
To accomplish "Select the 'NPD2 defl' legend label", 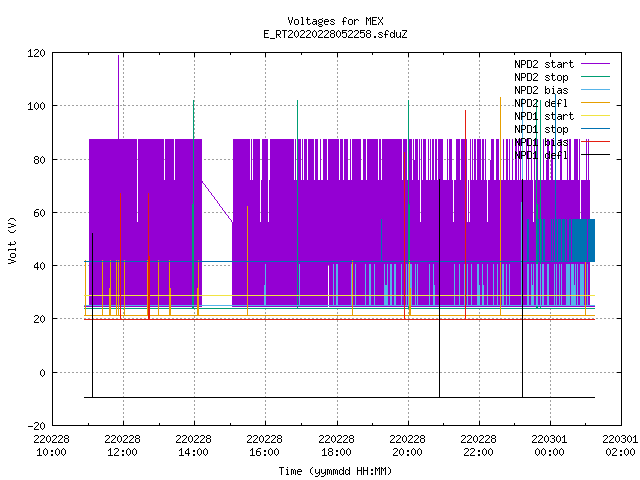I will (541, 103).
